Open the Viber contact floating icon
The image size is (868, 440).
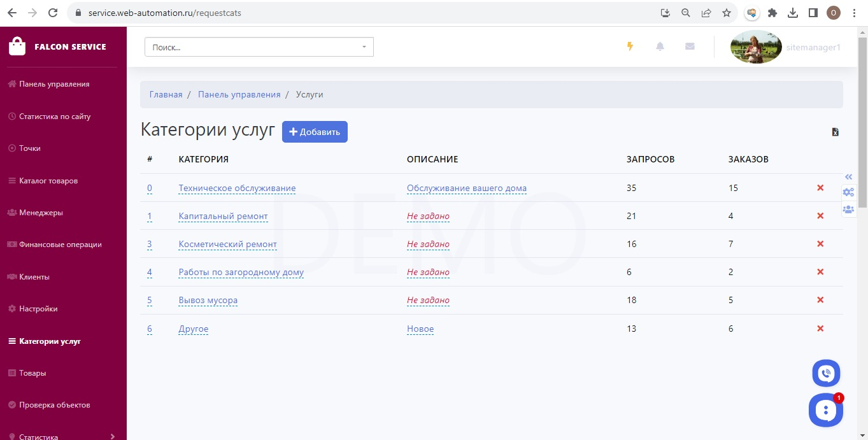click(x=826, y=374)
